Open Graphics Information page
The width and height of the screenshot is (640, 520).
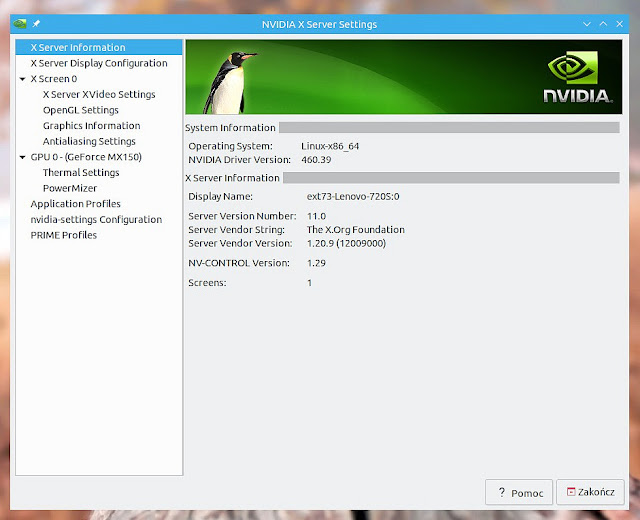coord(91,126)
